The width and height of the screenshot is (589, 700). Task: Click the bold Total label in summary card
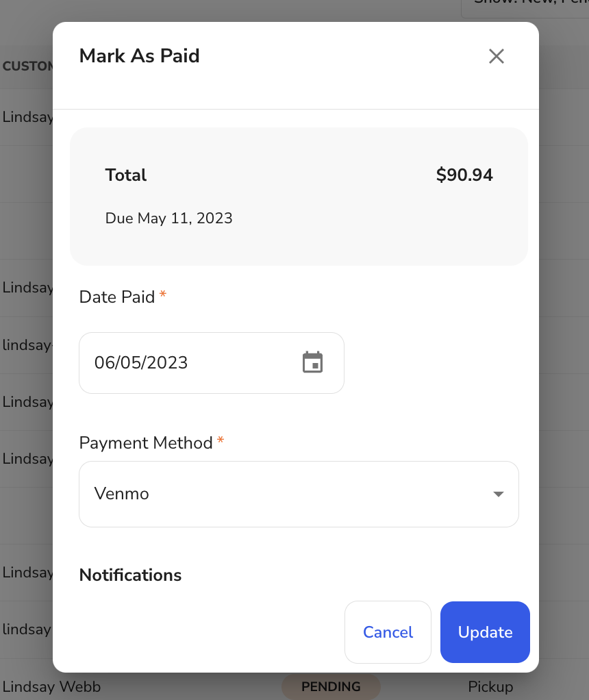tap(126, 175)
